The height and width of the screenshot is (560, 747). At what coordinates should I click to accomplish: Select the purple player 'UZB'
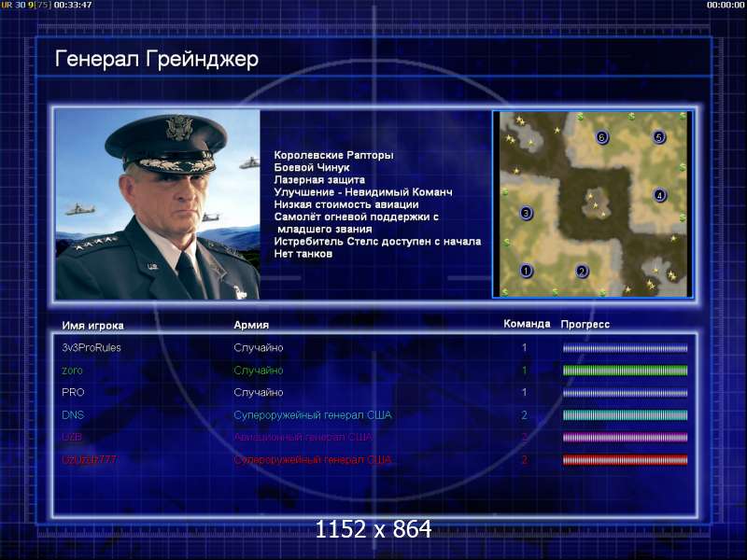coord(72,437)
